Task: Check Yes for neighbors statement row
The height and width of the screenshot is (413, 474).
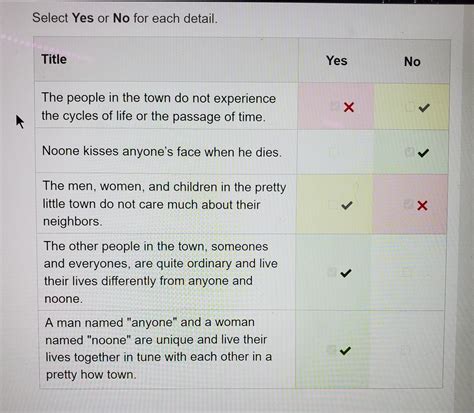Action: click(x=332, y=204)
